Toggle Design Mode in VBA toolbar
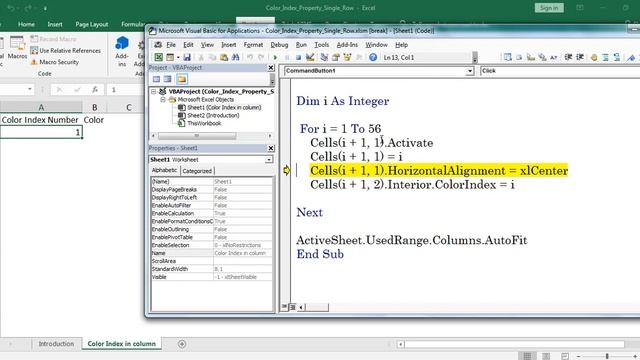The height and width of the screenshot is (360, 640). click(x=310, y=58)
